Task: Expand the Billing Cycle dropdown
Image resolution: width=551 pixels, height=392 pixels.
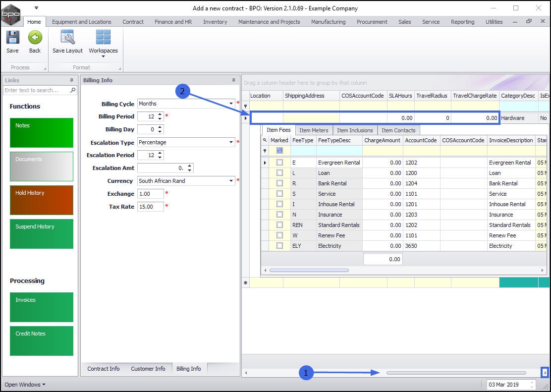Action: 231,104
